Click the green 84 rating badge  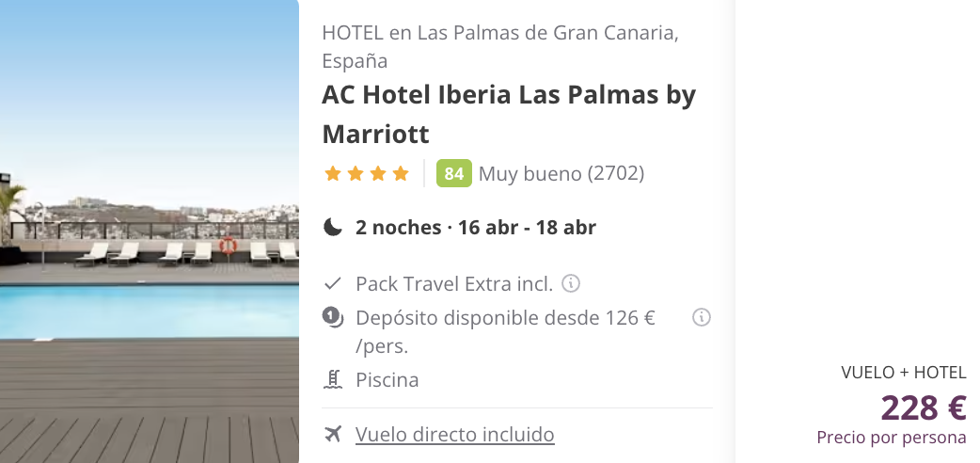[x=453, y=173]
